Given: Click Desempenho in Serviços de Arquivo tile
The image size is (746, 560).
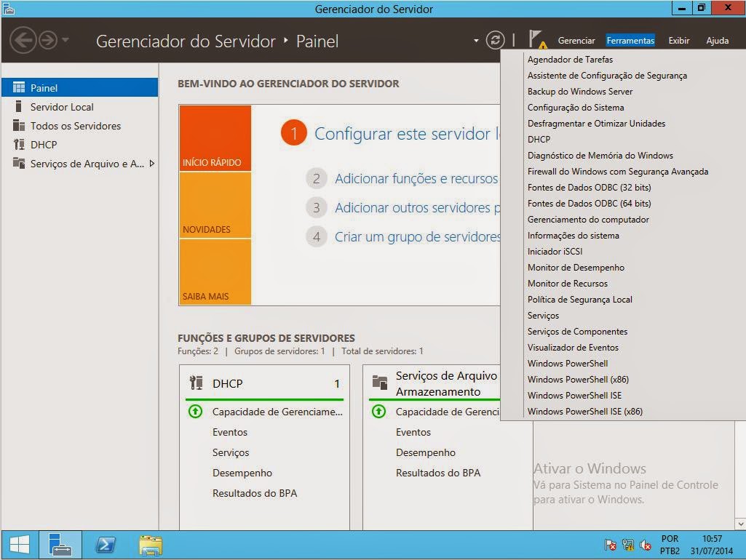Looking at the screenshot, I should tap(425, 452).
